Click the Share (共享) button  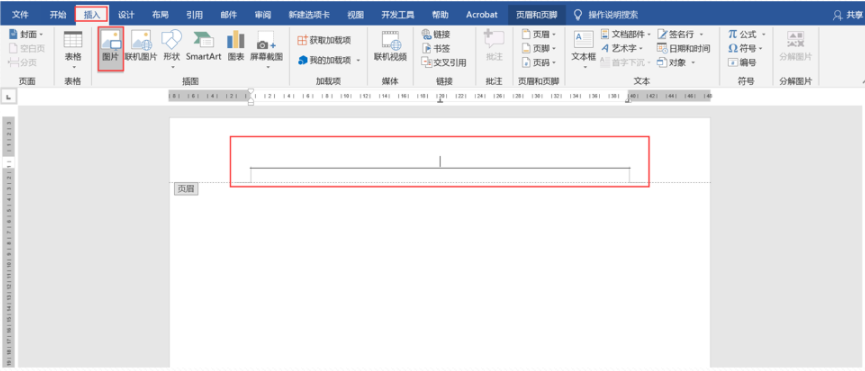pos(848,15)
